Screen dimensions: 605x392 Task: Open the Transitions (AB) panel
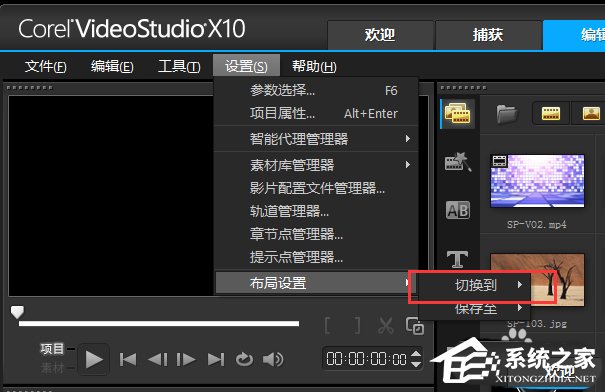pyautogui.click(x=458, y=210)
